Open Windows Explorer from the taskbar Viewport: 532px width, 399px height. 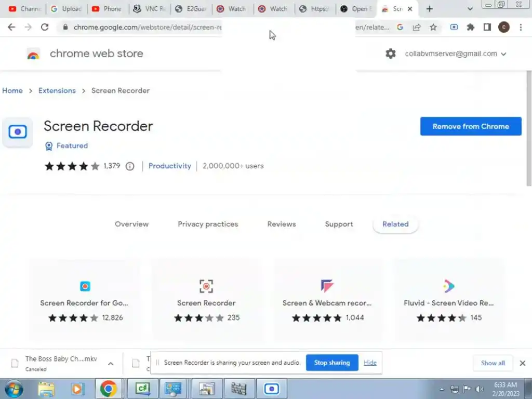pyautogui.click(x=46, y=389)
